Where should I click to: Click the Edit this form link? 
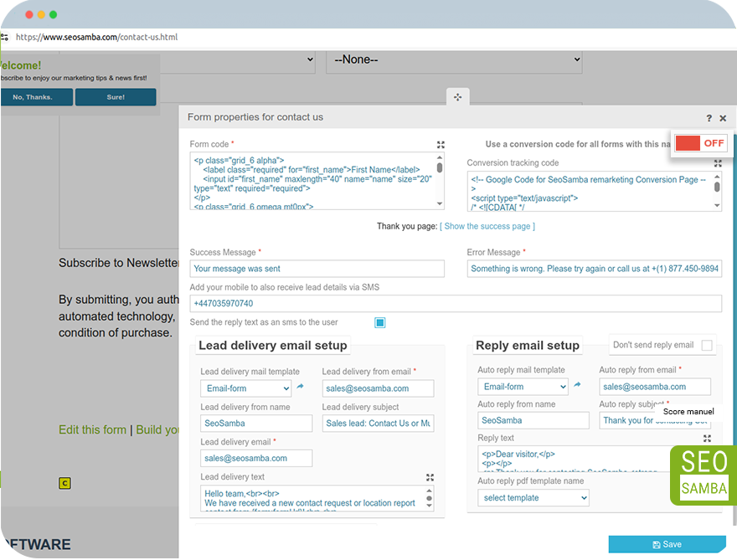pos(93,430)
